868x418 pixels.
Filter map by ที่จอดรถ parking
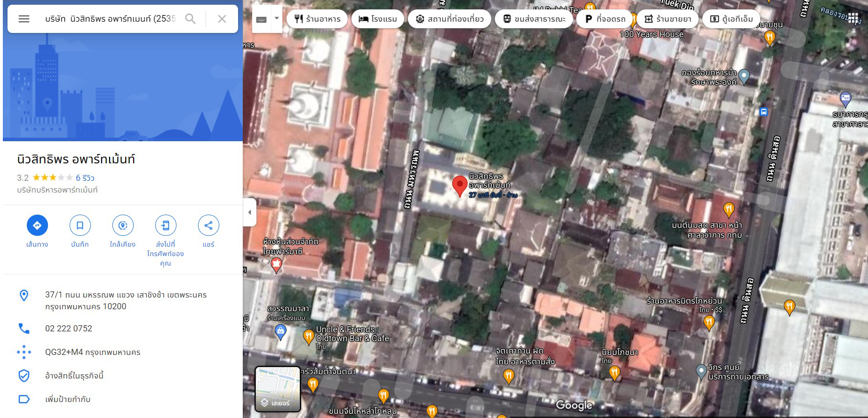605,19
